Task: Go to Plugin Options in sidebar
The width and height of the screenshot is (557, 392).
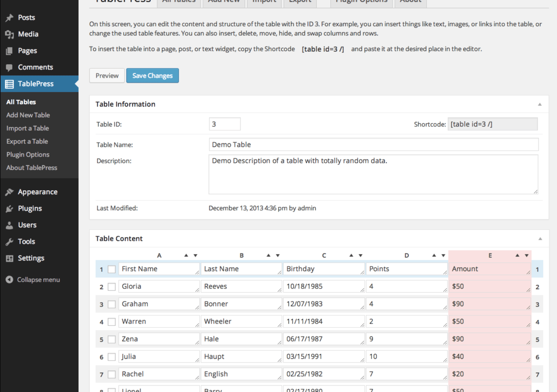Action: click(28, 154)
